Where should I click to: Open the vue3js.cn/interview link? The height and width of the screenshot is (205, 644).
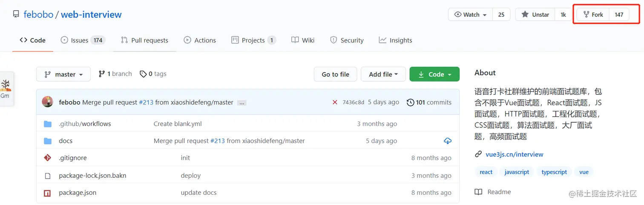pyautogui.click(x=515, y=154)
